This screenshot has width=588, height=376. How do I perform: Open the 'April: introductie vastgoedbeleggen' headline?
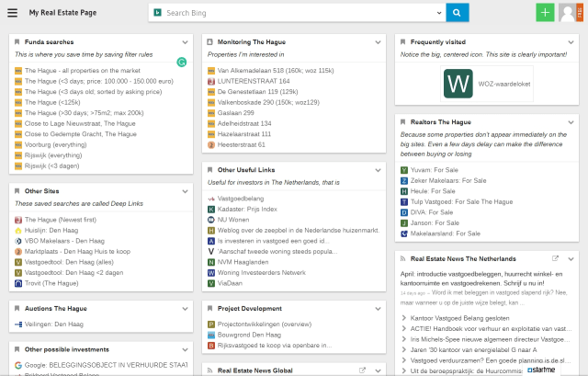pyautogui.click(x=481, y=279)
